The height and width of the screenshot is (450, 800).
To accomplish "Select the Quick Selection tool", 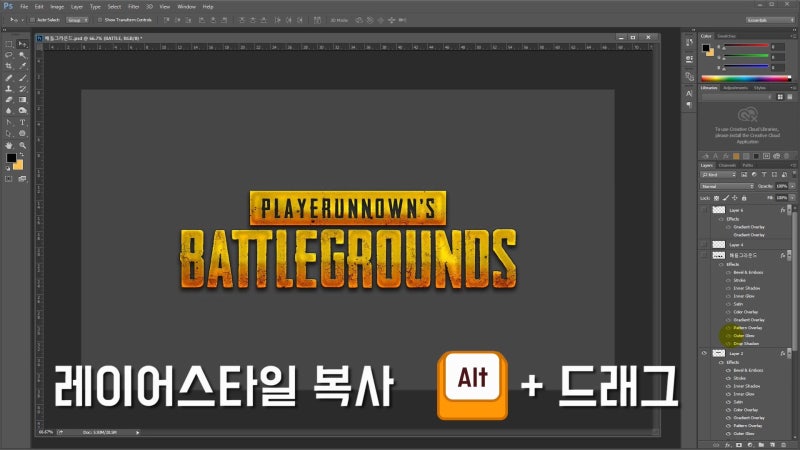I will pyautogui.click(x=22, y=55).
